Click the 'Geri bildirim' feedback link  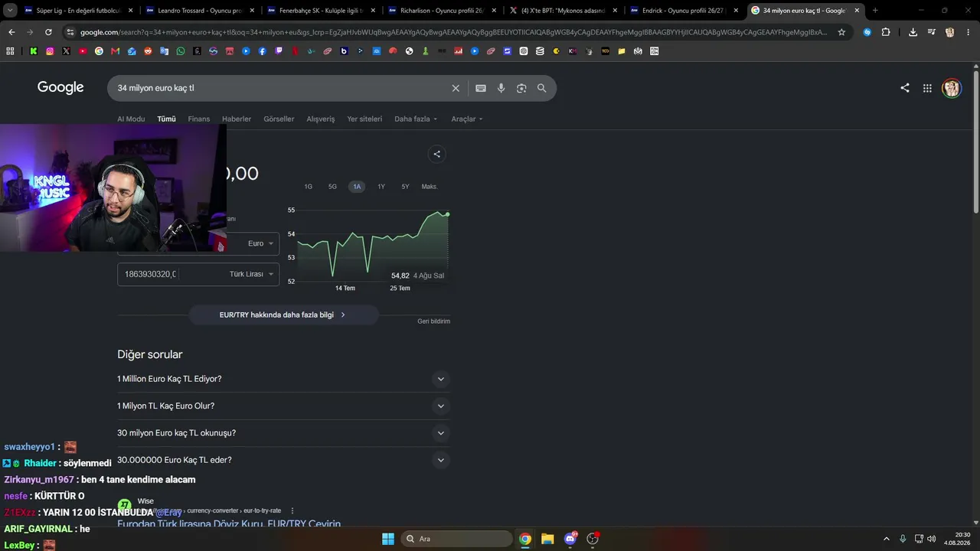[x=434, y=321]
